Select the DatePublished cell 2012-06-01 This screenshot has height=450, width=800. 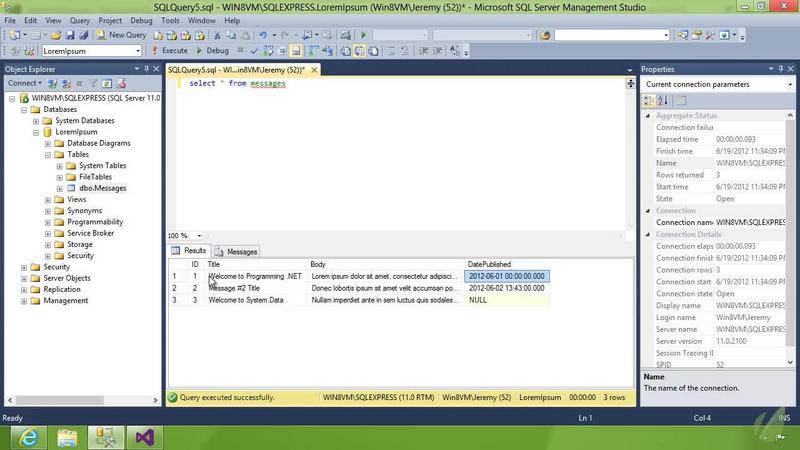[507, 276]
